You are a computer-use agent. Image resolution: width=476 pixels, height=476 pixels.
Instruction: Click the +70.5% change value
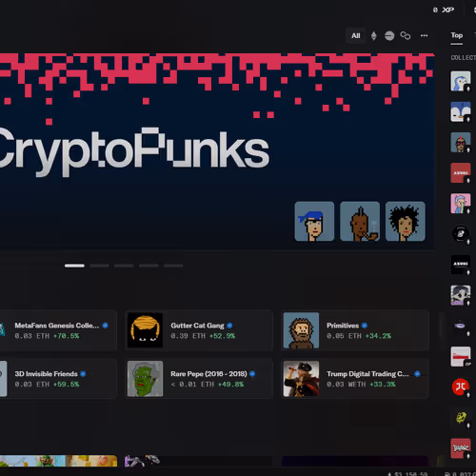pyautogui.click(x=67, y=336)
